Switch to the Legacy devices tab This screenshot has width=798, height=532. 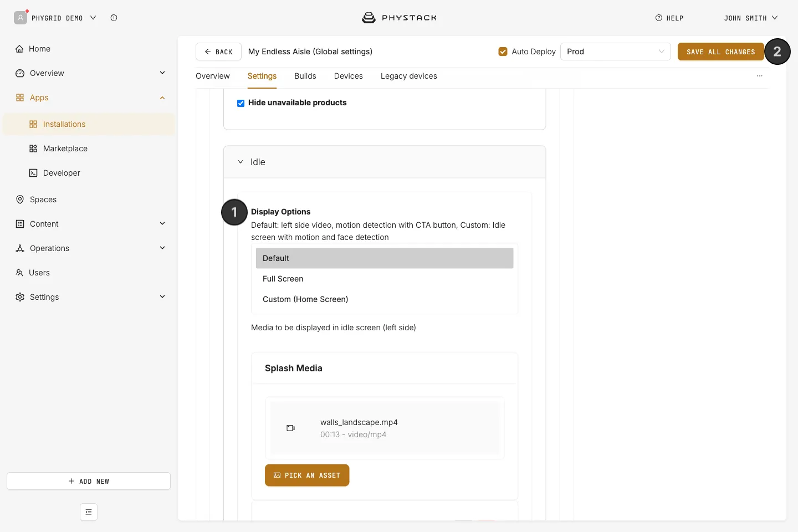[409, 76]
